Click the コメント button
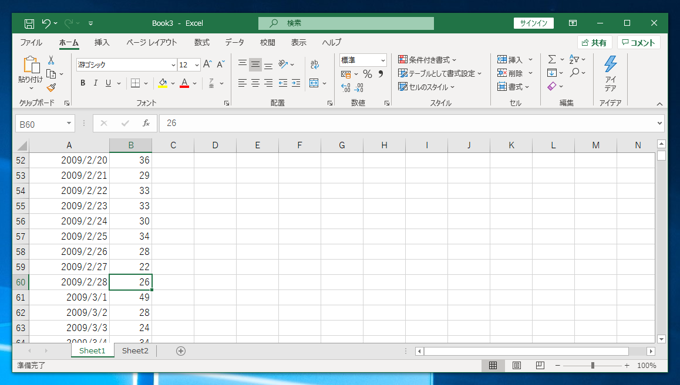This screenshot has height=385, width=680. [x=638, y=42]
